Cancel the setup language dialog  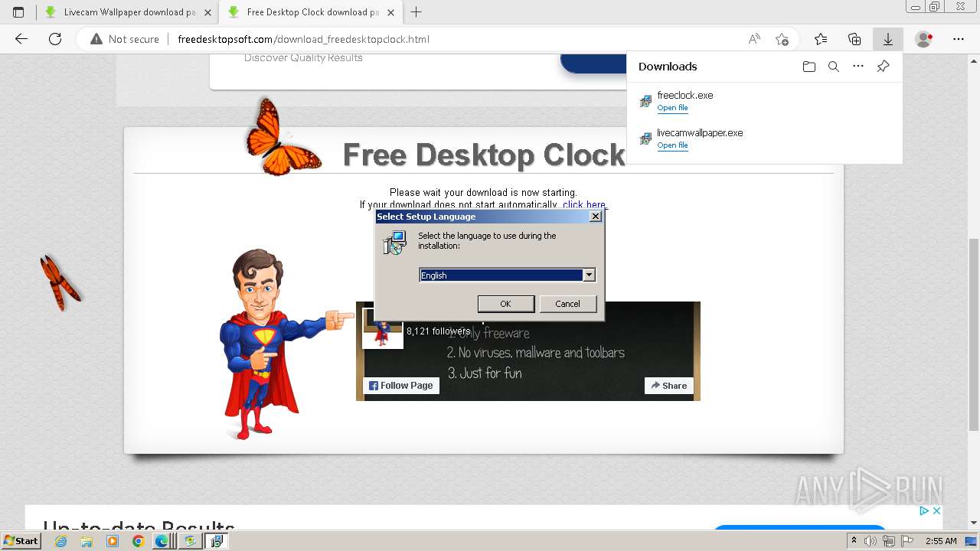[567, 304]
